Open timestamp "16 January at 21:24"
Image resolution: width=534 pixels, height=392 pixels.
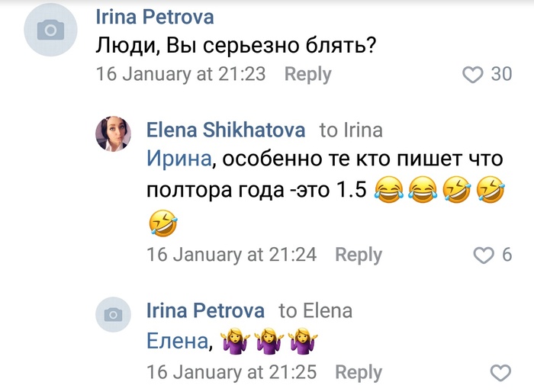pos(230,255)
